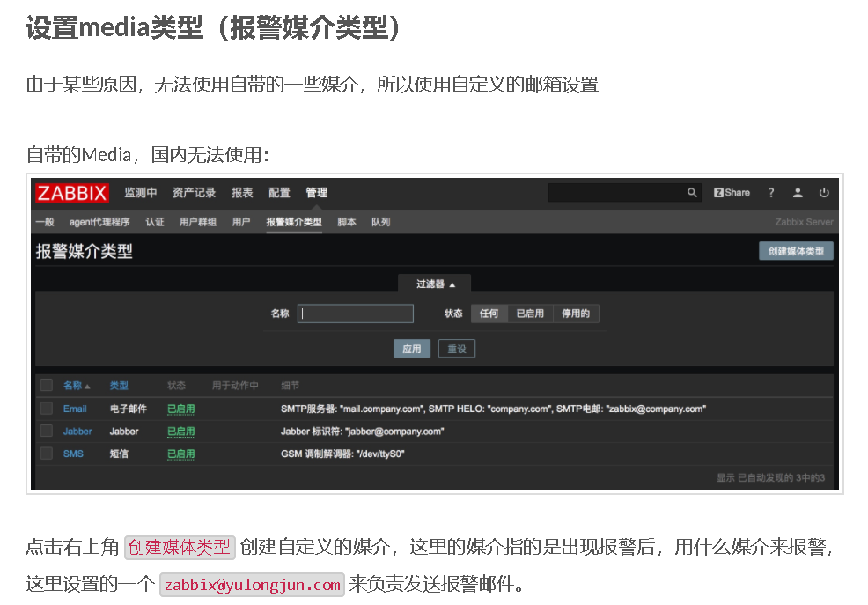Select the 停用的 status filter option
Screen dimensions: 868x605
click(x=576, y=314)
